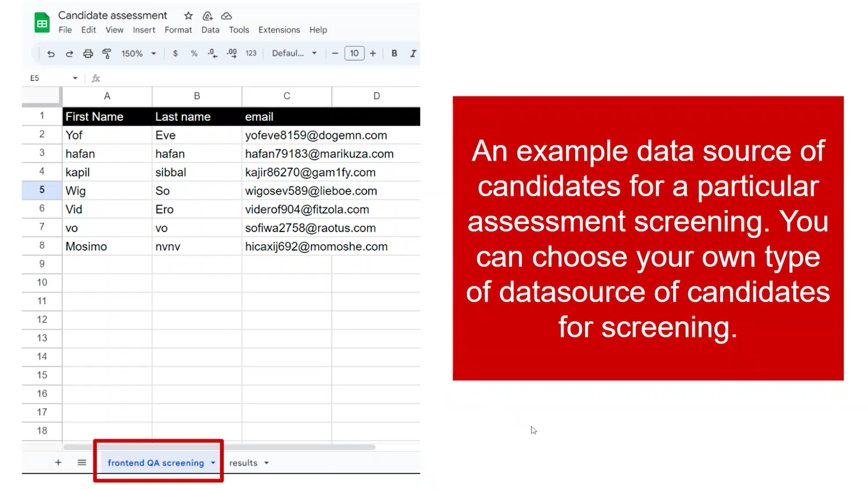Select cell hicaxij692@momoshe.com
Screen dimensions: 868x490
(316, 246)
